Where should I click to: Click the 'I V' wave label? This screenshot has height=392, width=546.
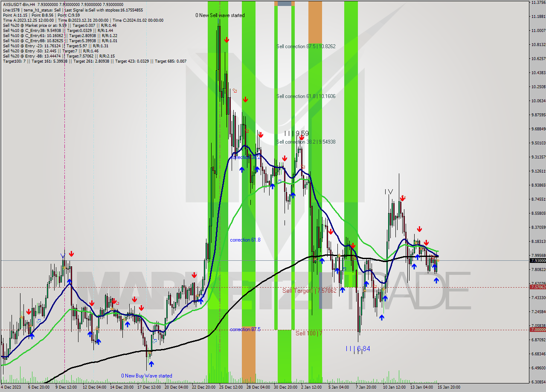pyautogui.click(x=388, y=192)
